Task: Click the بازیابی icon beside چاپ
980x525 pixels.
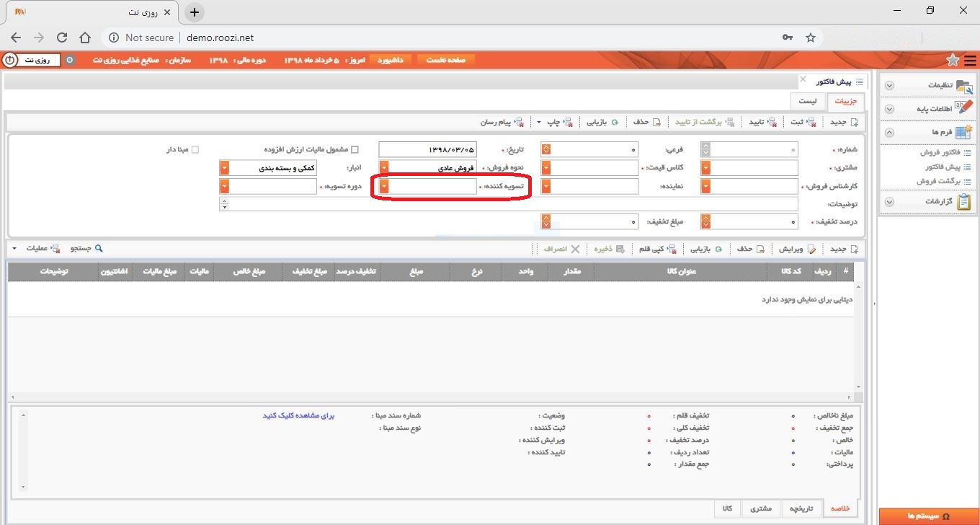Action: click(x=615, y=123)
